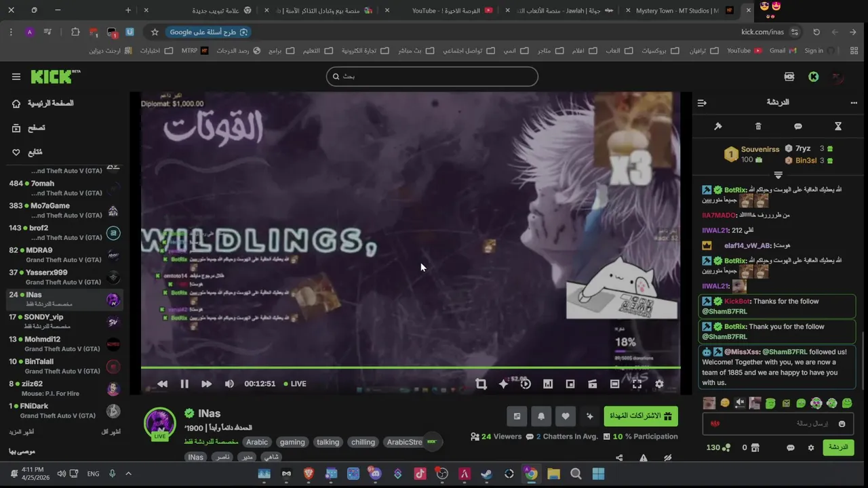Screen dimensions: 868x488
Task: Open 7omah channel in sidebar
Action: coord(64,188)
